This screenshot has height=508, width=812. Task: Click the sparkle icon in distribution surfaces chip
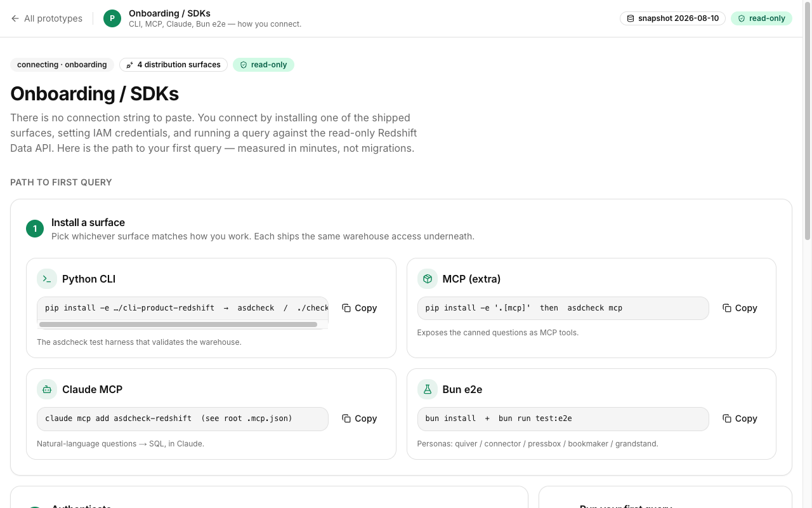[x=130, y=65]
